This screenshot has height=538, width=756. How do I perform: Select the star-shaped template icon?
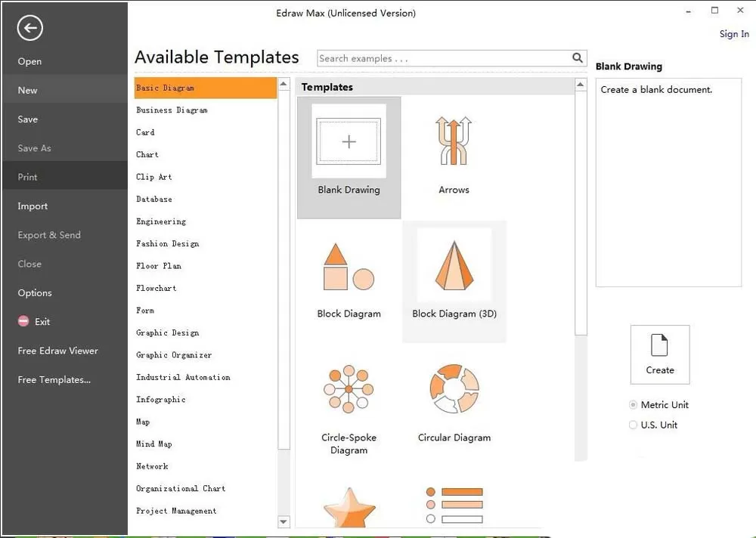(x=349, y=507)
